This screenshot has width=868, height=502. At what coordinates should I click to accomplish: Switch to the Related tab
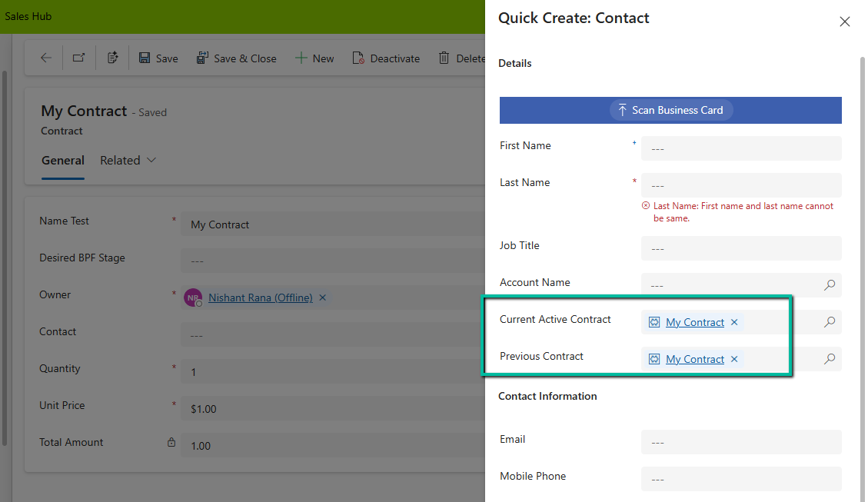click(x=119, y=160)
